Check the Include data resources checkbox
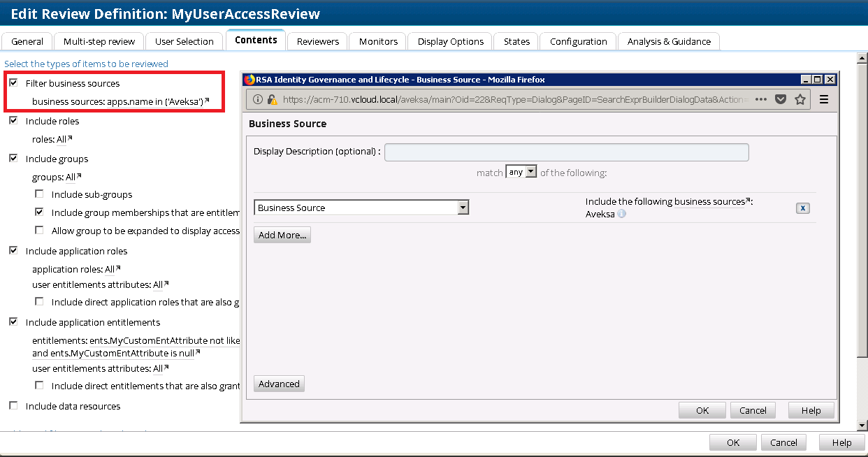This screenshot has height=457, width=868. pos(13,406)
